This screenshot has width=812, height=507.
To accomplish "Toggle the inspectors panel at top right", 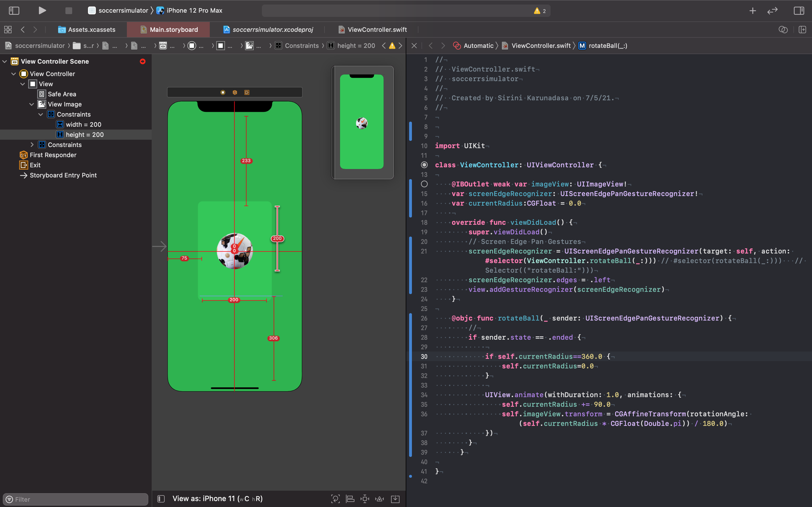I will pos(798,11).
